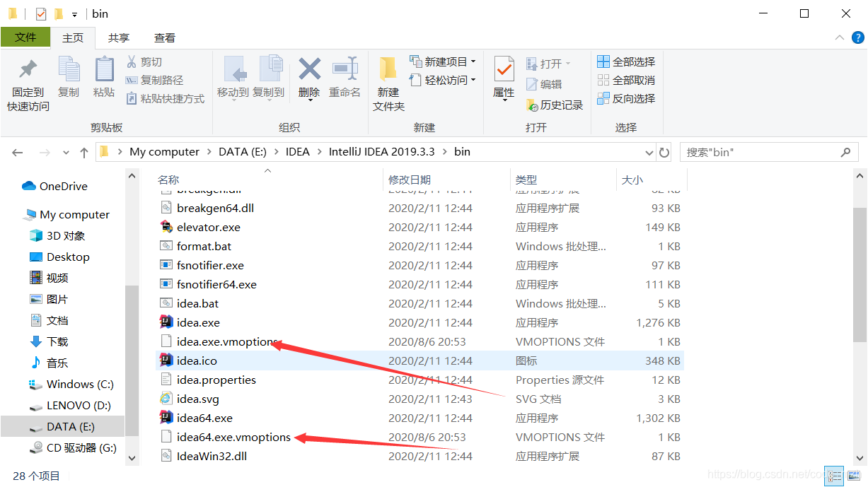The image size is (868, 487).
Task: Switch to the 共享 (Share) tab
Action: coord(119,37)
